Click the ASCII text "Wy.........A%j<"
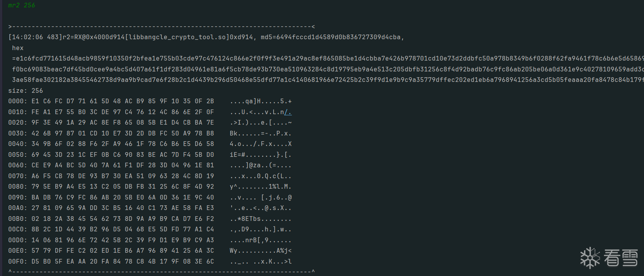The image size is (644, 276). click(x=260, y=251)
